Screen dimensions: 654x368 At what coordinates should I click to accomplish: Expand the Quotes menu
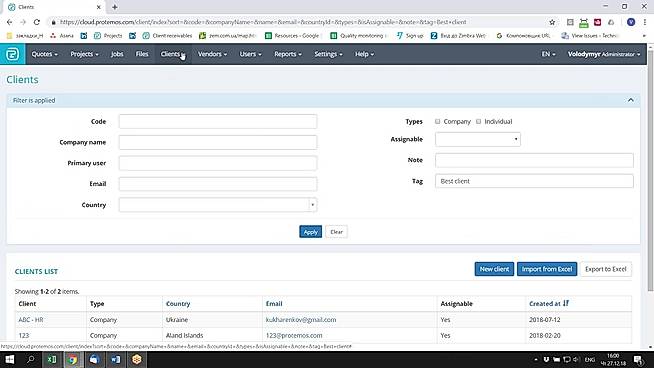[x=44, y=54]
